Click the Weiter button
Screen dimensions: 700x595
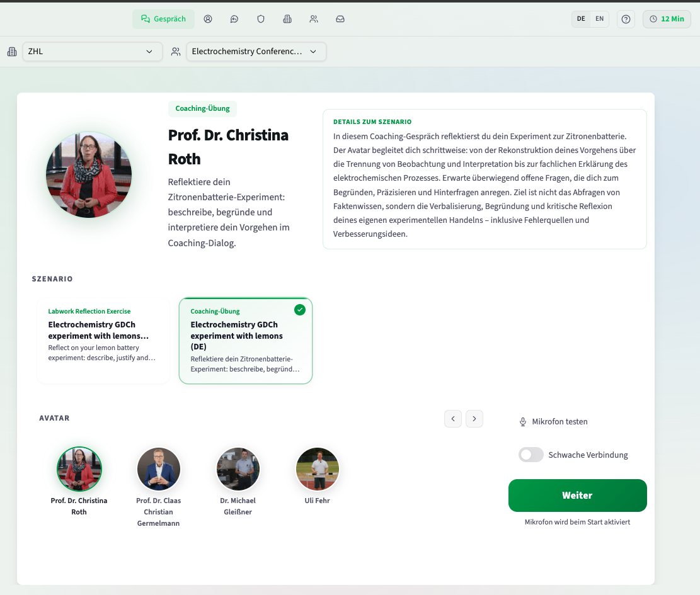tap(577, 496)
